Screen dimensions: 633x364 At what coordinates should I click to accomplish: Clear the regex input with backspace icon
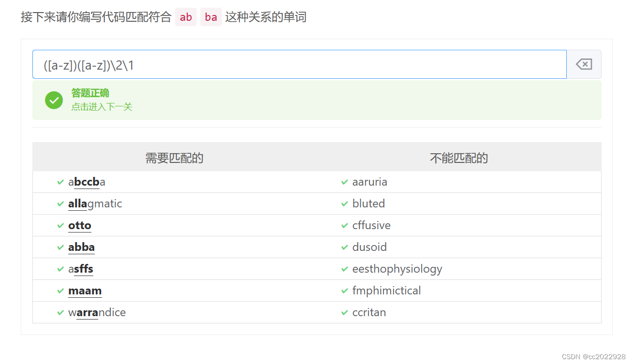click(x=584, y=64)
